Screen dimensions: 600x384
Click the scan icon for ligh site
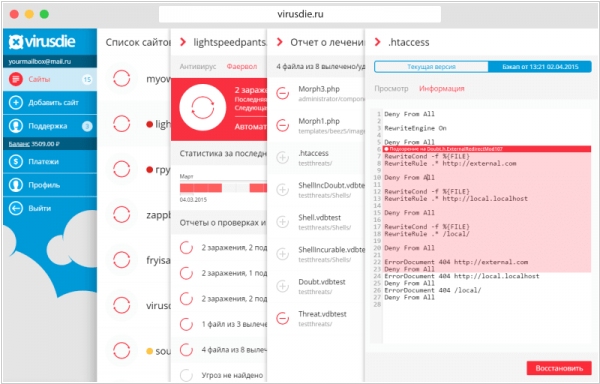(x=121, y=124)
